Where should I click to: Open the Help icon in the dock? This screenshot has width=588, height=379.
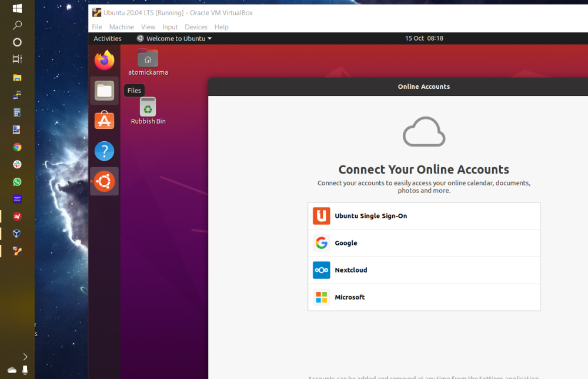pos(104,151)
